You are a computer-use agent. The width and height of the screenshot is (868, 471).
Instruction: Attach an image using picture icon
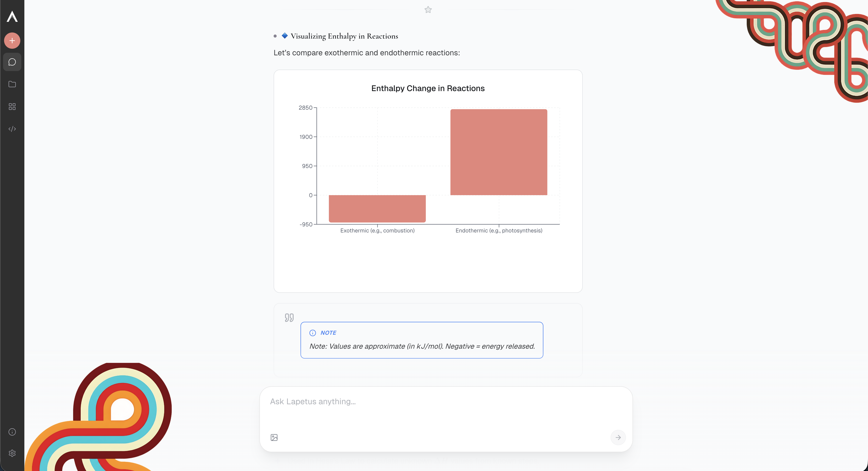coord(274,437)
